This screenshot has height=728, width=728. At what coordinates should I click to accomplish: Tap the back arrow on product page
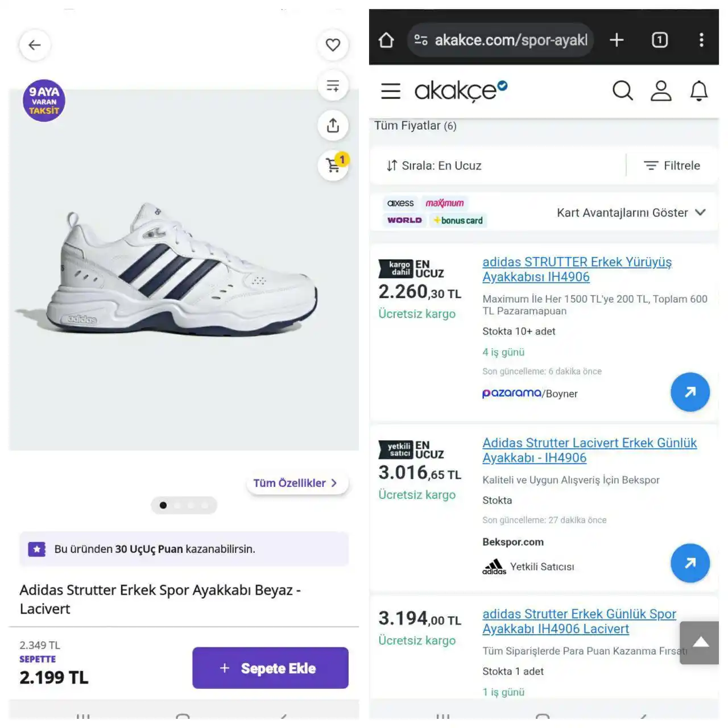click(35, 45)
